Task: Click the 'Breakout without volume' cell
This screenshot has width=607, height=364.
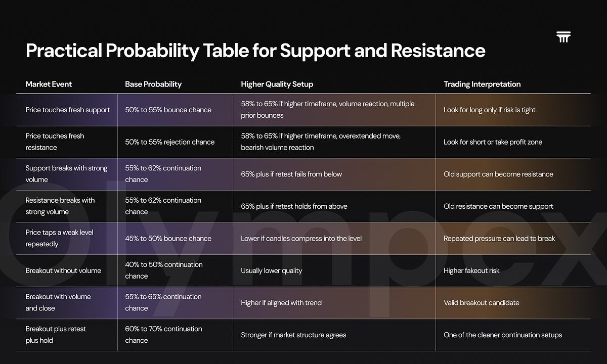Action: click(x=63, y=270)
